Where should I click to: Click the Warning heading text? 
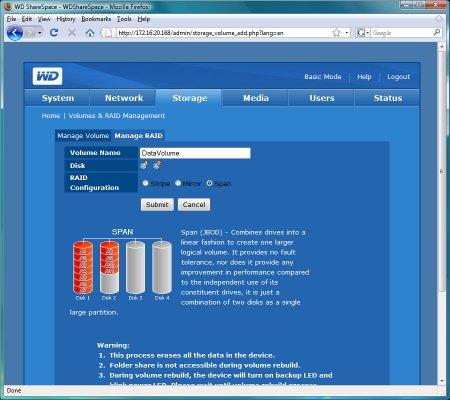pos(113,345)
